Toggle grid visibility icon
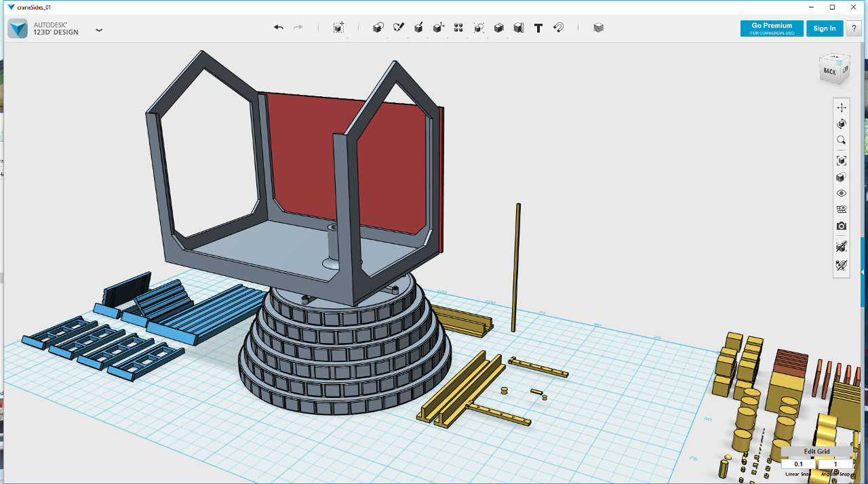This screenshot has width=868, height=484. click(x=842, y=209)
